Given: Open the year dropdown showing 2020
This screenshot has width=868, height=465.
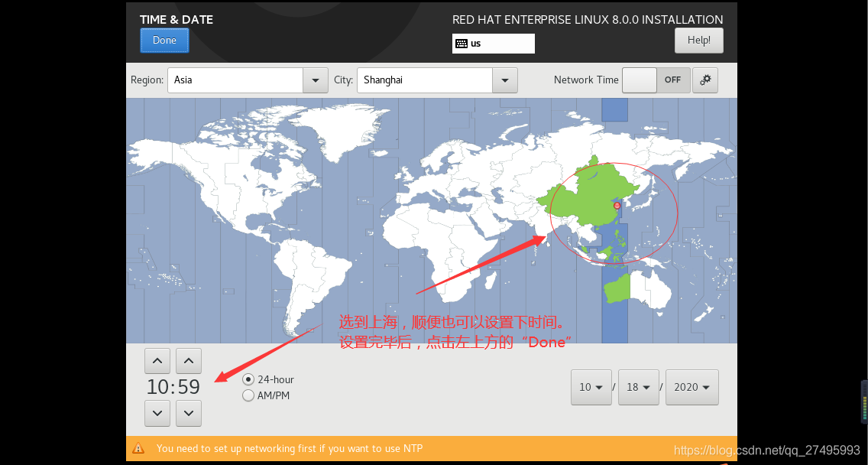Looking at the screenshot, I should pos(692,388).
